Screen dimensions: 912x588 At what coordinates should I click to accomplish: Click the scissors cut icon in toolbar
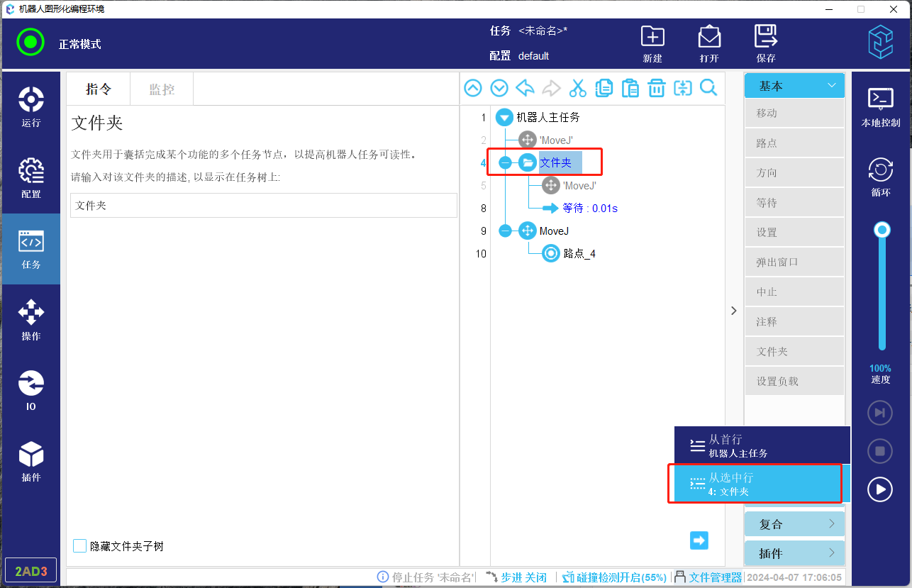click(x=578, y=88)
